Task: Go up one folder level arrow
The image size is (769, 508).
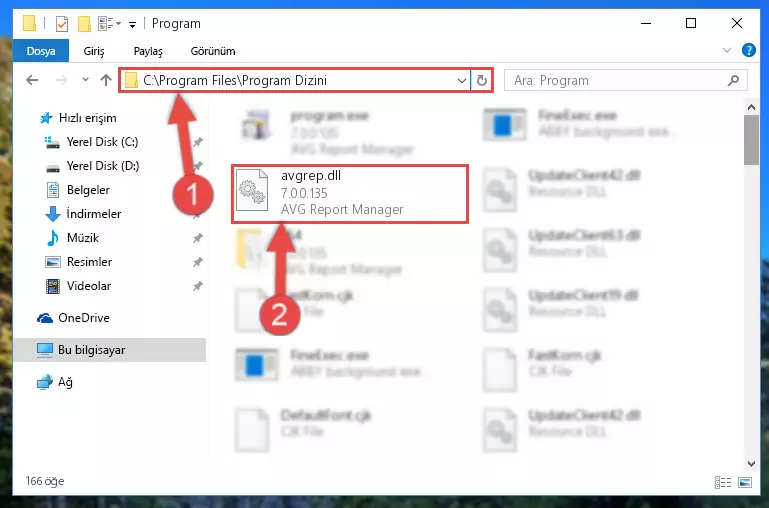Action: coord(106,80)
